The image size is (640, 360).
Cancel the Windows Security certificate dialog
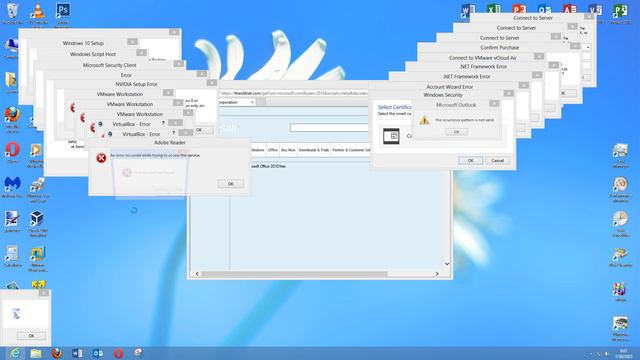click(498, 160)
